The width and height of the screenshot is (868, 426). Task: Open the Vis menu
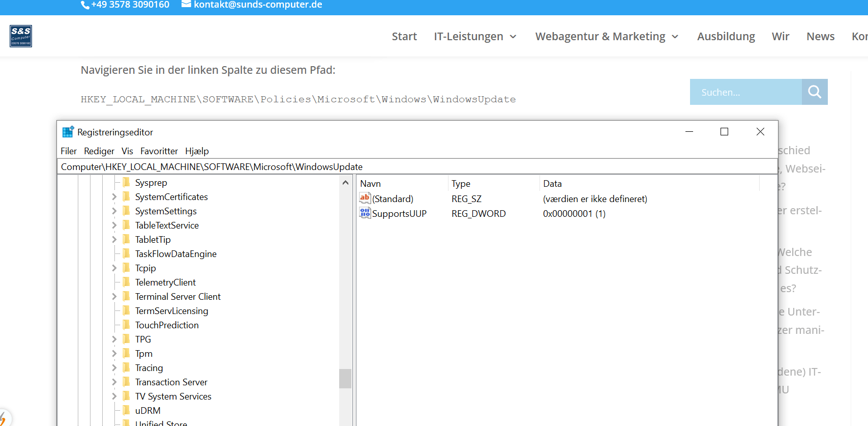127,151
